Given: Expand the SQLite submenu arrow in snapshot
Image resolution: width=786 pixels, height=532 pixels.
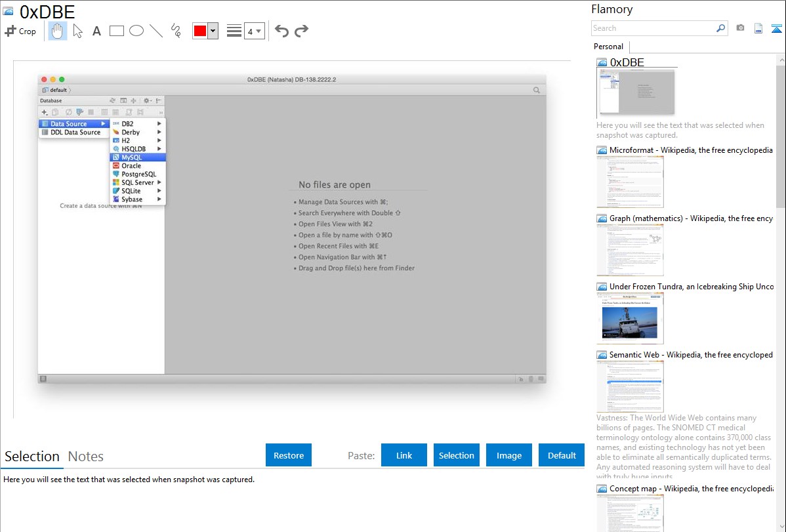Looking at the screenshot, I should click(159, 191).
